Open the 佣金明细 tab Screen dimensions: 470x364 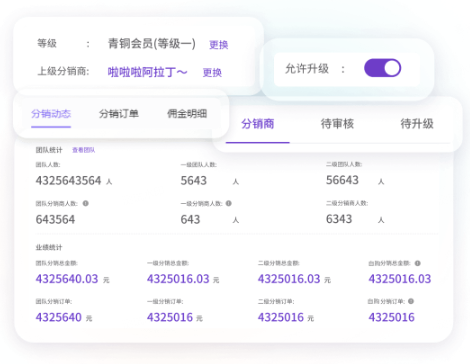click(x=187, y=114)
